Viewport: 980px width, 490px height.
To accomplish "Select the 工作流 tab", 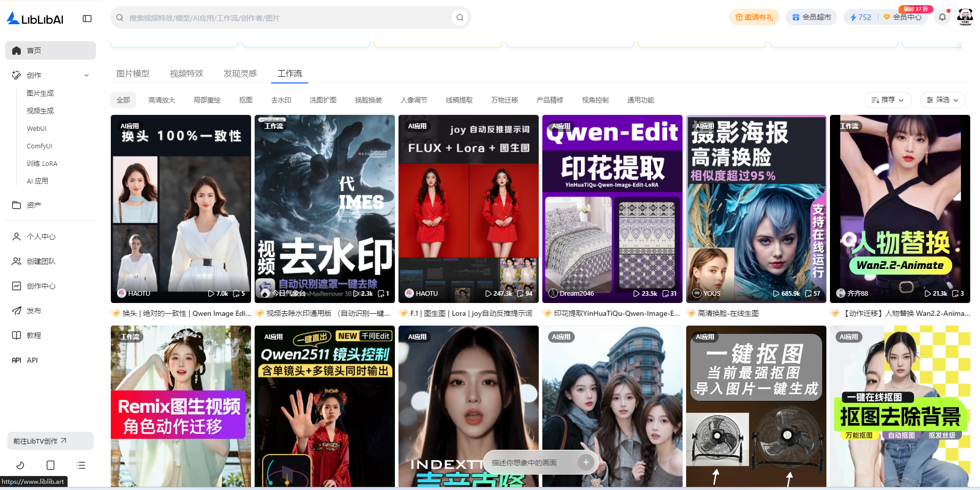I will click(x=290, y=74).
